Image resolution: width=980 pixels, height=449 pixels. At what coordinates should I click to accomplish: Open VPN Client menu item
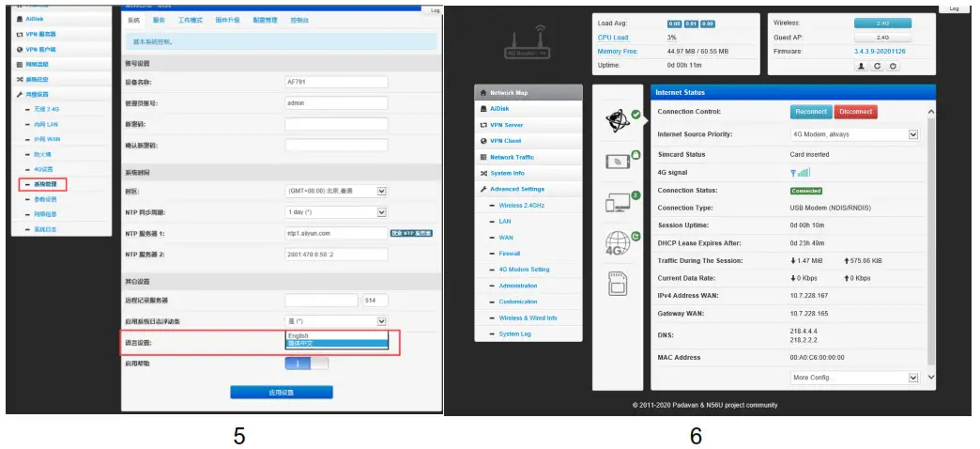pyautogui.click(x=528, y=141)
